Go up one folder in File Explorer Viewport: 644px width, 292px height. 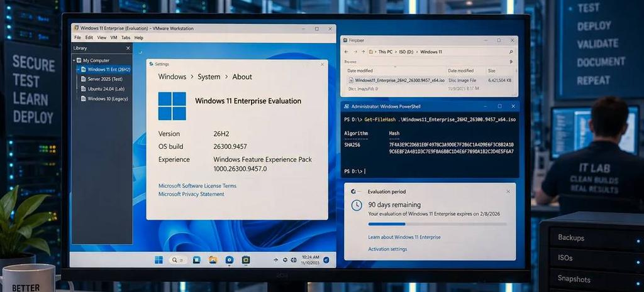point(363,52)
